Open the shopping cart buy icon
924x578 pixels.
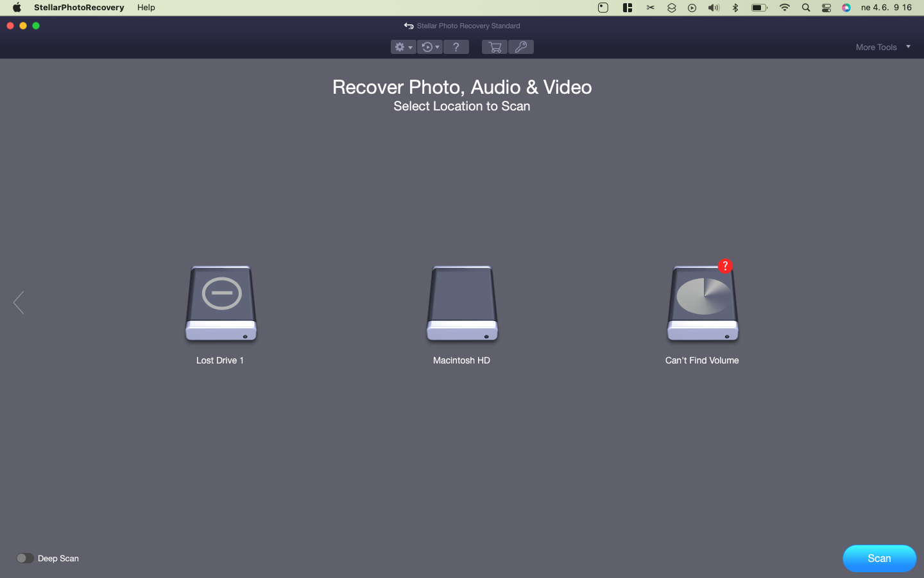[495, 47]
